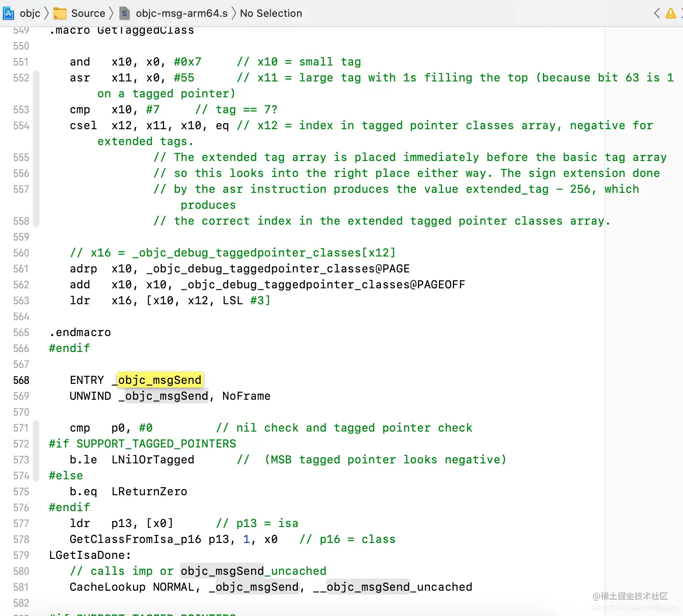The image size is (683, 616).
Task: Click CacheLookup on line 581
Action: (108, 587)
